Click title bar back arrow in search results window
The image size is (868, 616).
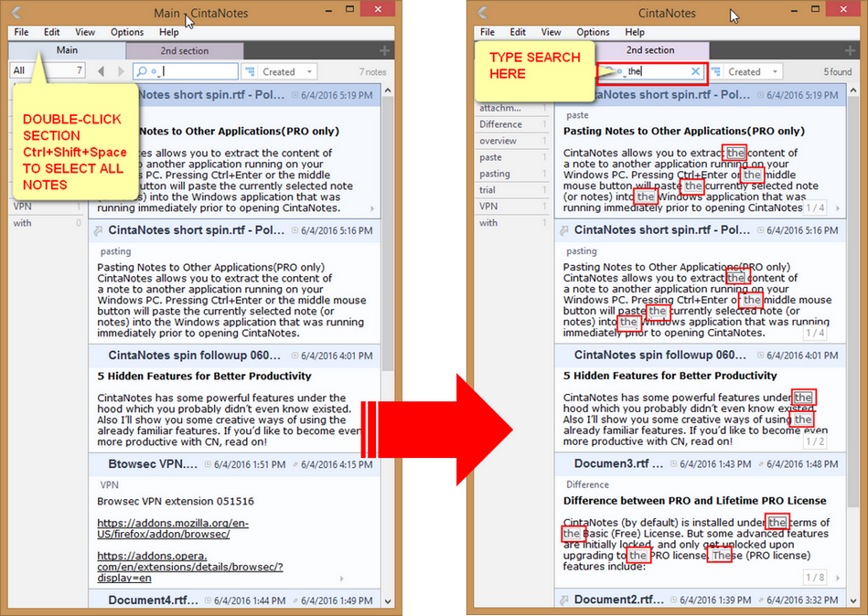483,12
